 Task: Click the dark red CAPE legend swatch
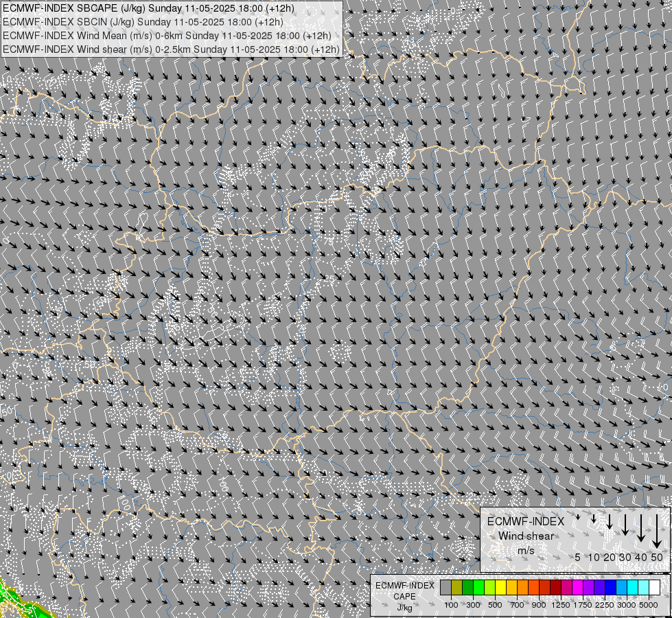point(555,588)
